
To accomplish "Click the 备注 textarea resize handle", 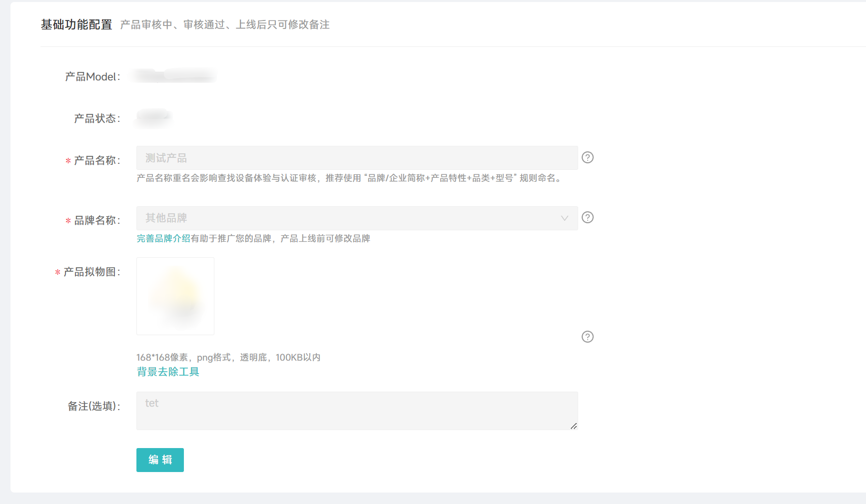I will 574,426.
